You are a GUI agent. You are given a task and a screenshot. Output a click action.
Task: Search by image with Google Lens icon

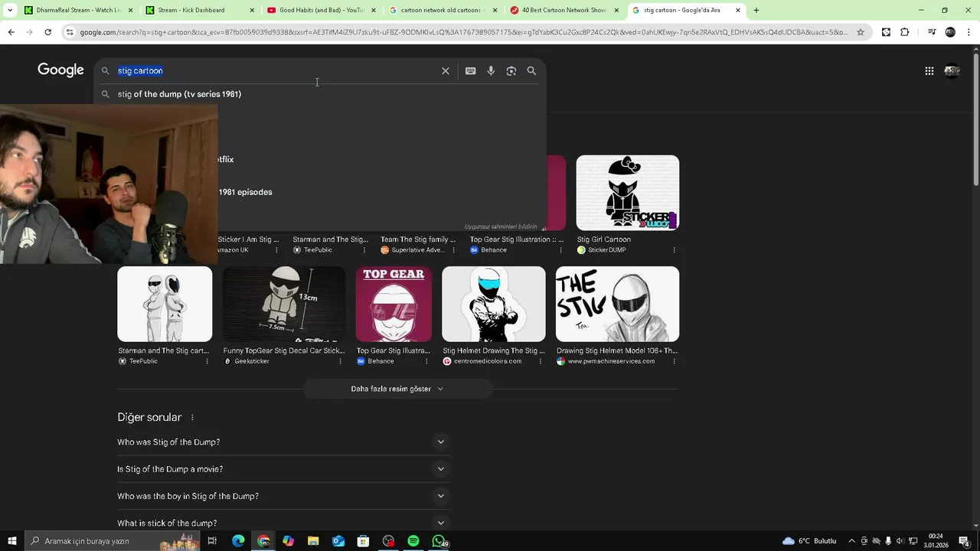511,70
